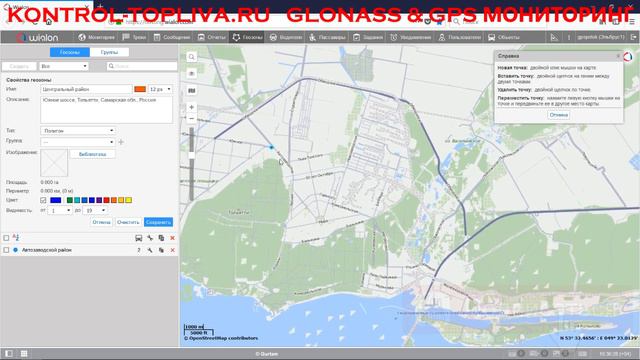
Task: Edit the description text area
Action: coord(106,110)
